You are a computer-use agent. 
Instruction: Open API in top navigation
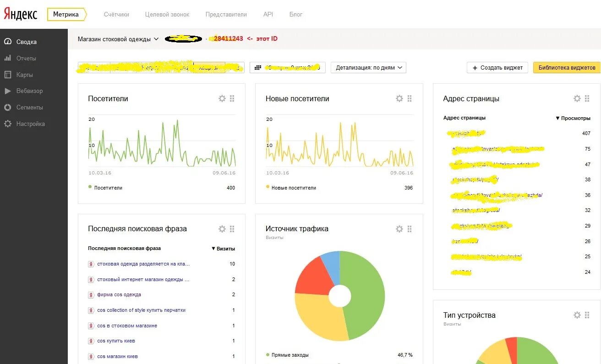[268, 14]
